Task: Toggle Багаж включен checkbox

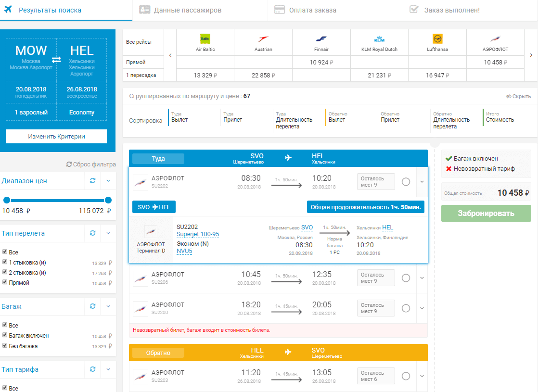Action: 5,335
